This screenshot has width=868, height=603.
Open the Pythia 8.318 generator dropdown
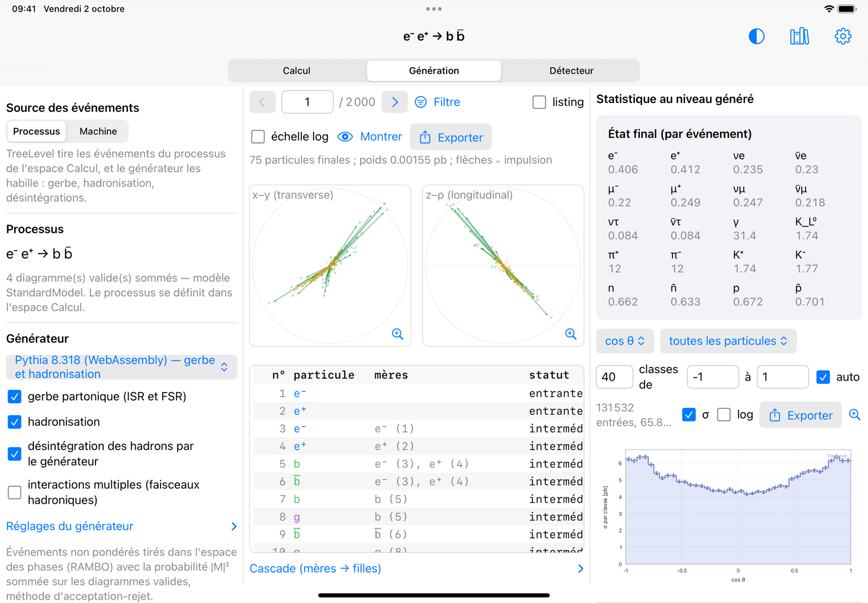point(122,367)
